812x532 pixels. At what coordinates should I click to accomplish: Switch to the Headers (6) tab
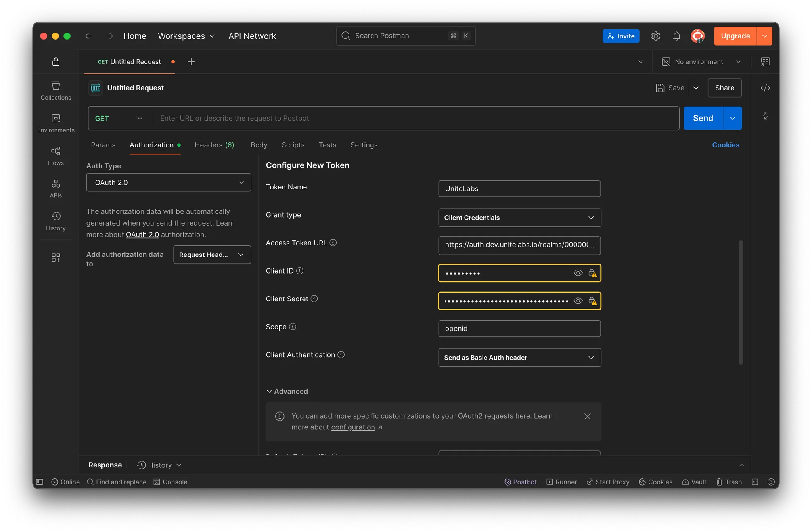214,145
